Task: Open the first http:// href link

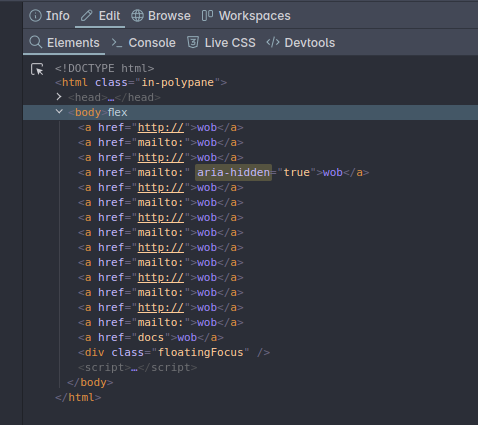Action: pos(161,128)
